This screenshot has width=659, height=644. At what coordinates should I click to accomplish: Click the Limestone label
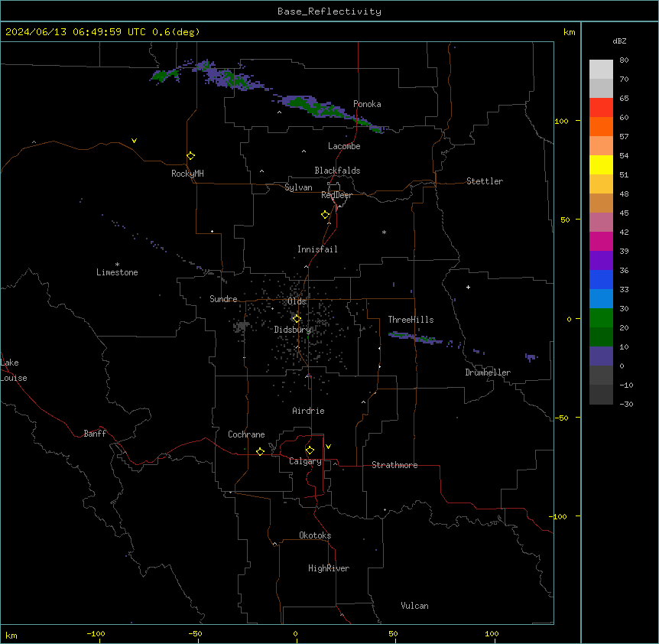(117, 272)
